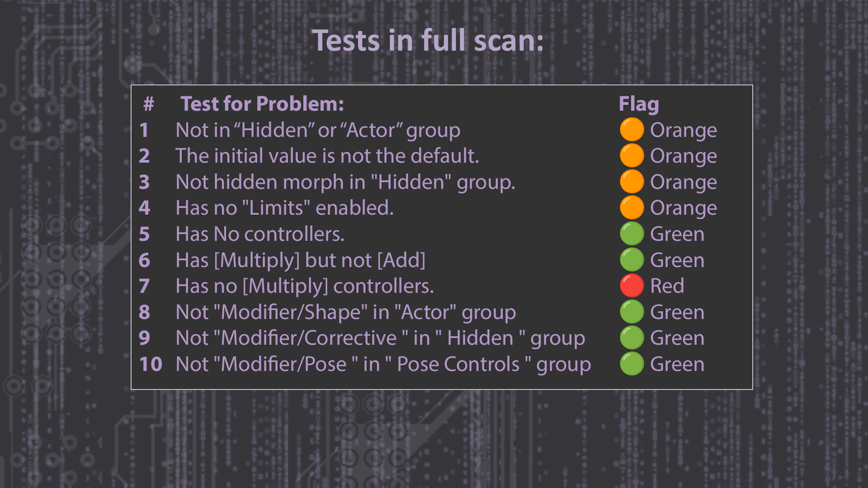Select 'Not in Hidden or Actor group' text

318,130
